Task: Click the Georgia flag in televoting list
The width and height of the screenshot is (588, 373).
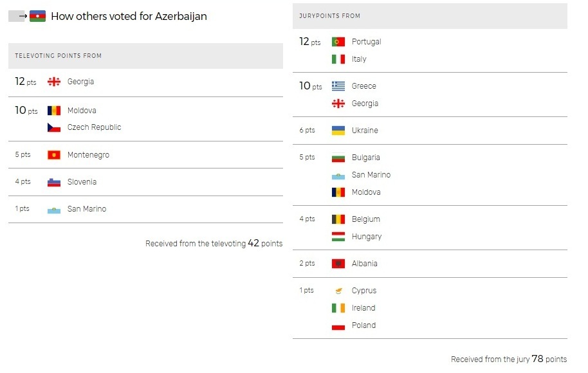Action: (x=54, y=82)
